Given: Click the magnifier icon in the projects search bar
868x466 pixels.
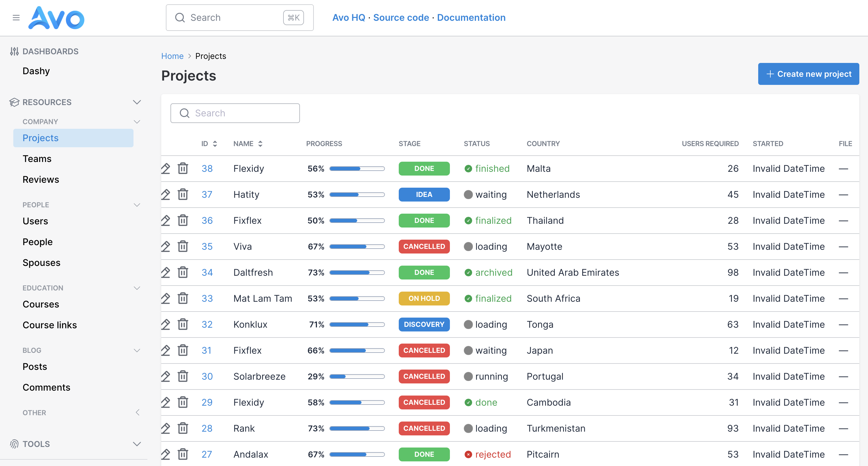Looking at the screenshot, I should click(x=184, y=113).
